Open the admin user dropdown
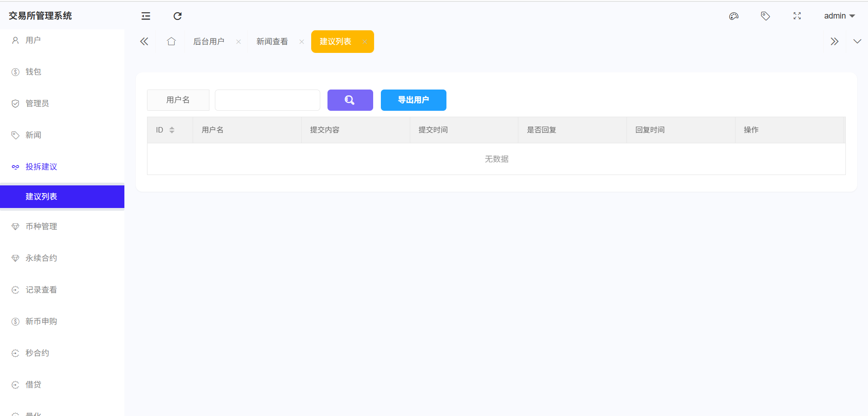Image resolution: width=868 pixels, height=416 pixels. pos(839,16)
